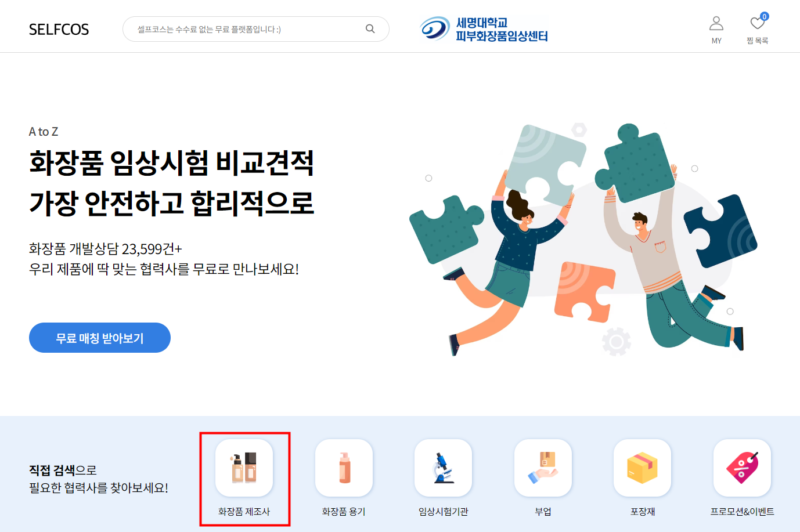
Task: Select the 포장재 yellow box icon
Action: pyautogui.click(x=643, y=468)
